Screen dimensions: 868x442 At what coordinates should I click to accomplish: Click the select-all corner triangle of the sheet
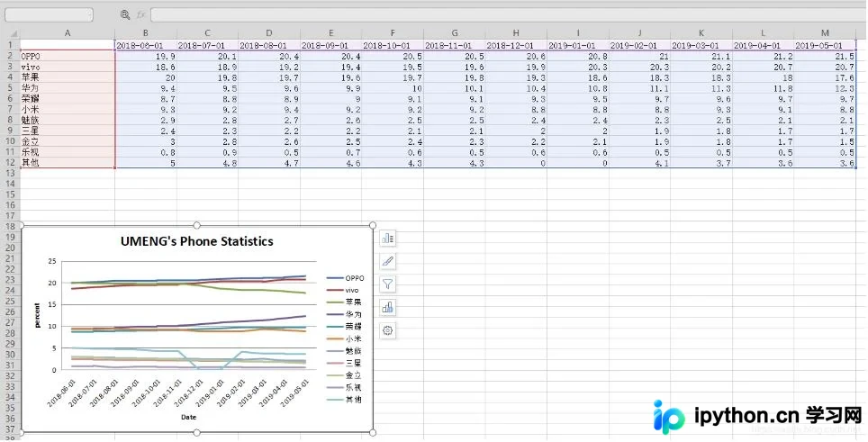tap(14, 33)
